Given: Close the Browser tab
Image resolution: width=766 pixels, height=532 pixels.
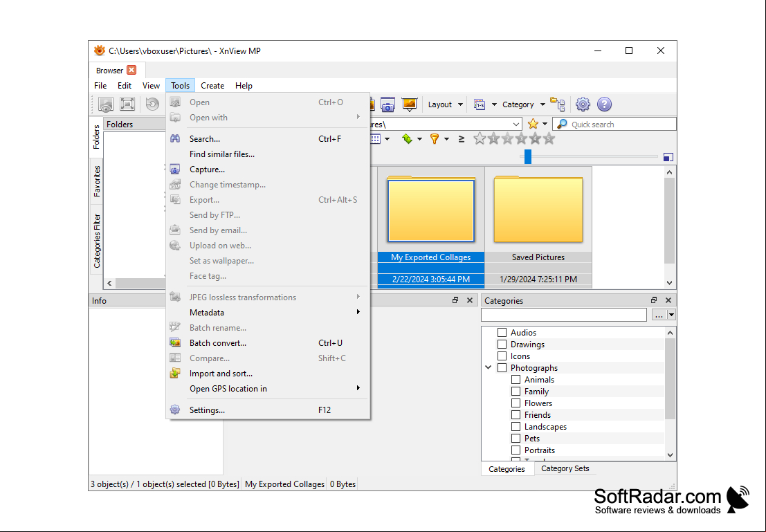Looking at the screenshot, I should click(131, 70).
